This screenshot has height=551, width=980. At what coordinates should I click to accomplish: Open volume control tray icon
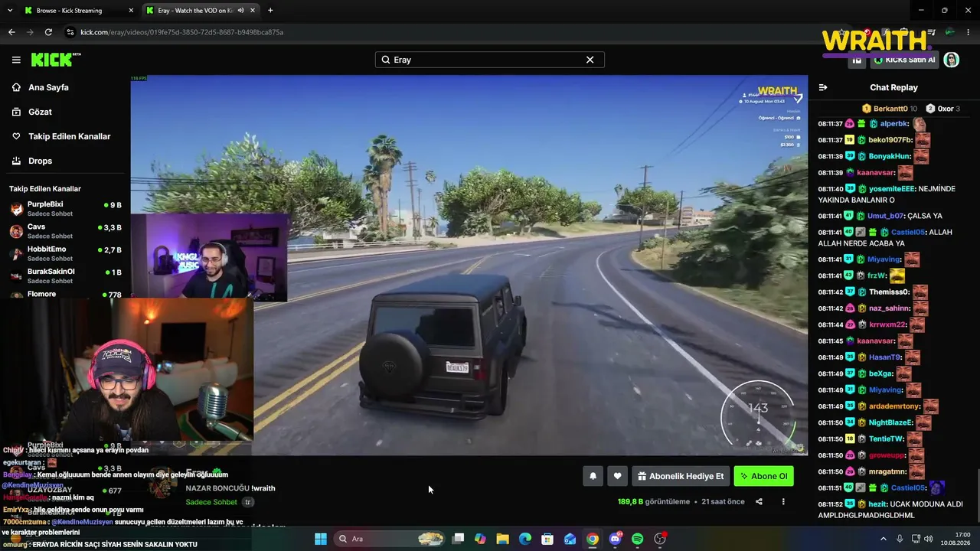click(930, 539)
